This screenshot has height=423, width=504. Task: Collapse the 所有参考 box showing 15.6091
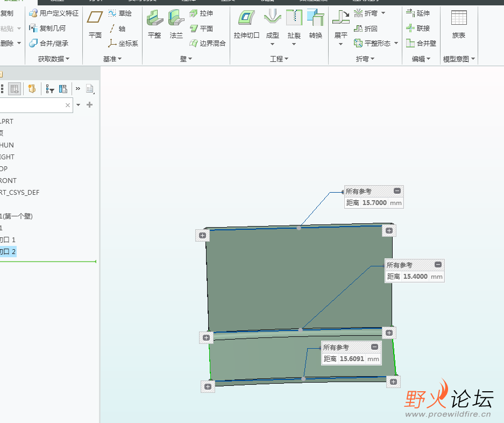click(375, 347)
